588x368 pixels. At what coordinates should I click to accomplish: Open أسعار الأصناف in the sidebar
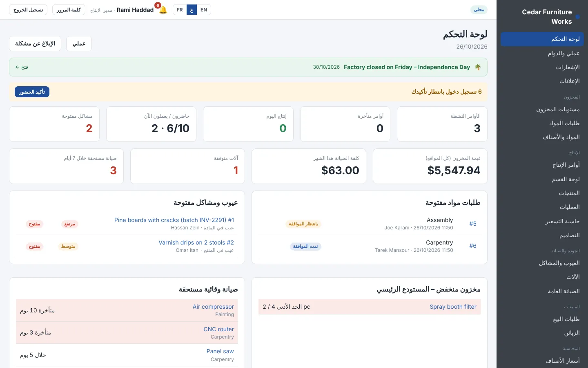(542, 361)
